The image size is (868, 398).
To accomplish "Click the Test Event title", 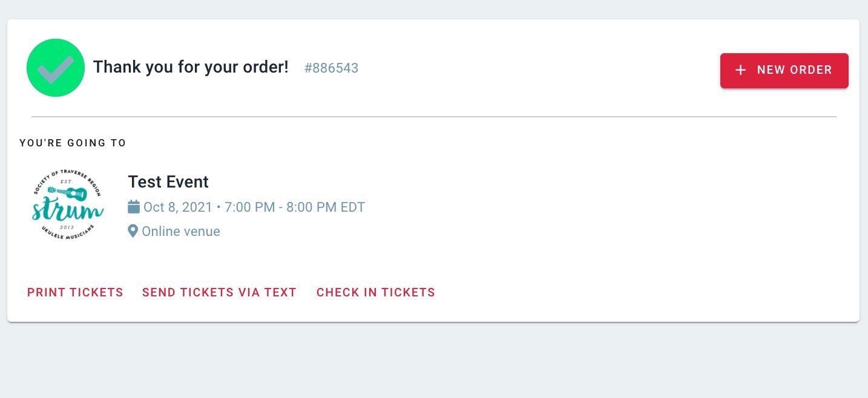I will (168, 181).
